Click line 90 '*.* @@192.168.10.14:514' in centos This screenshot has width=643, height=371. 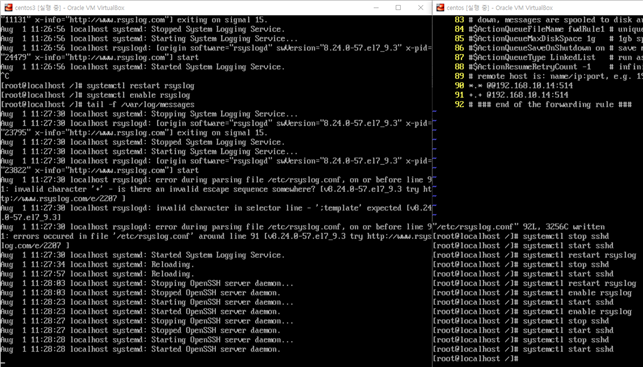pyautogui.click(x=514, y=86)
